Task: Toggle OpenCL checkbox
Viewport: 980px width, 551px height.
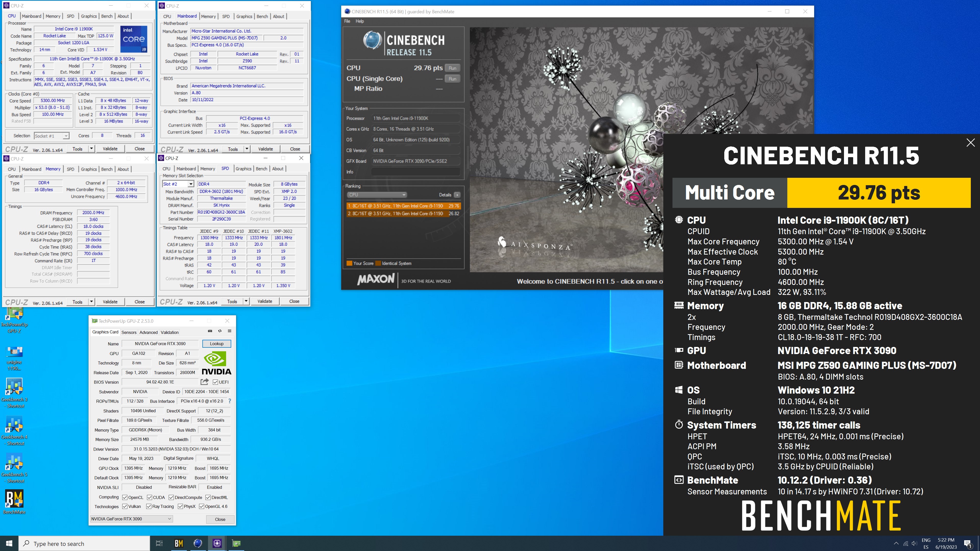Action: (124, 497)
